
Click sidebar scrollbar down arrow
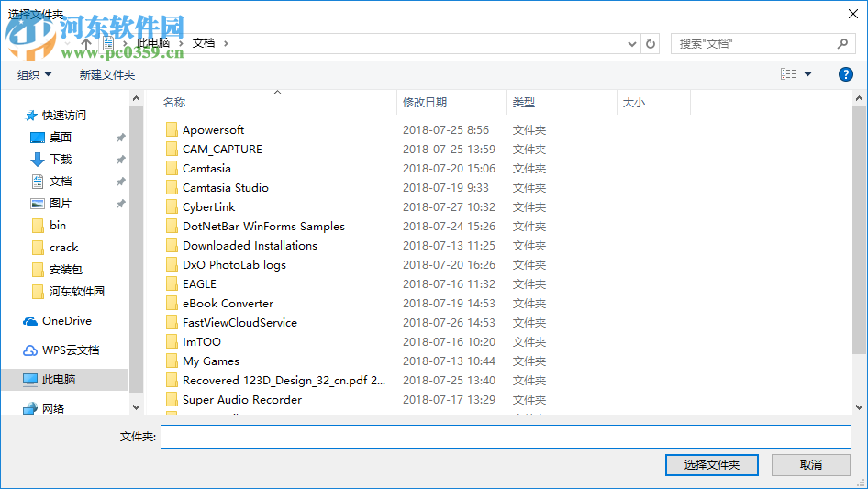136,407
